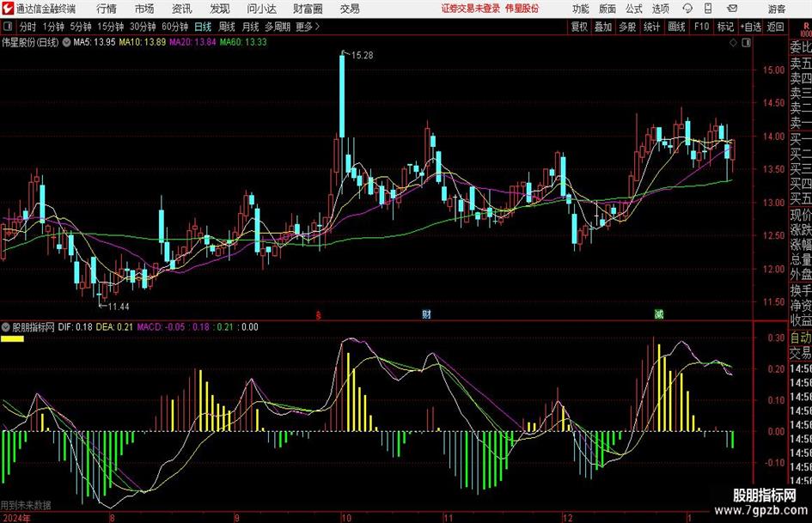Select the 60分钟 period tab

[175, 27]
